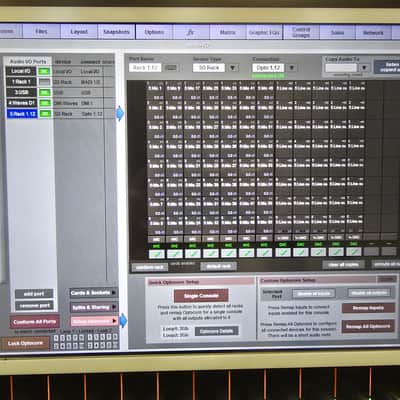
Task: Select the Mic 9 socket cell
Action: (x=174, y=91)
